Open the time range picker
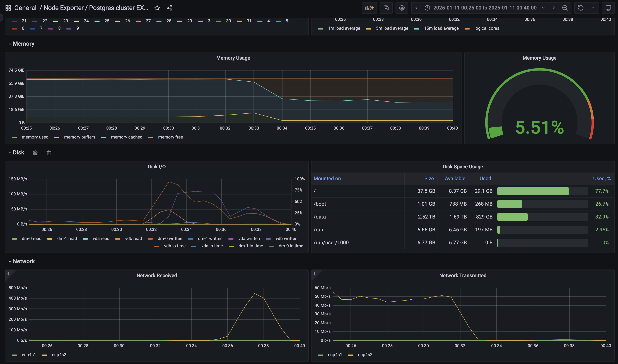The image size is (618, 364). (x=485, y=8)
